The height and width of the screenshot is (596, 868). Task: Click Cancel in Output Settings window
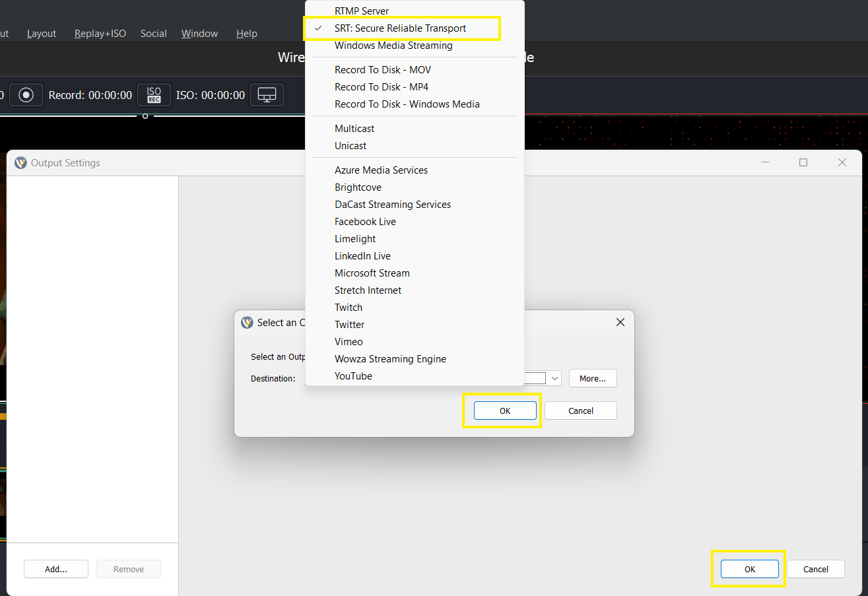coord(816,569)
